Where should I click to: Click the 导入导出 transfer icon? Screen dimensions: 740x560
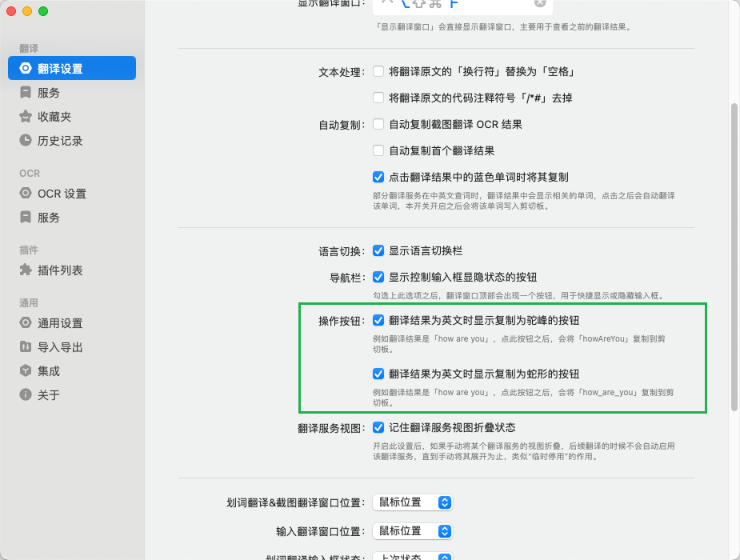click(x=26, y=346)
